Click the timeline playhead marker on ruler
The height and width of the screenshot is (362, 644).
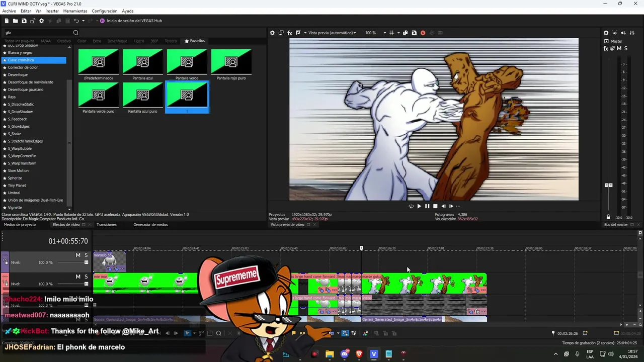pos(361,248)
